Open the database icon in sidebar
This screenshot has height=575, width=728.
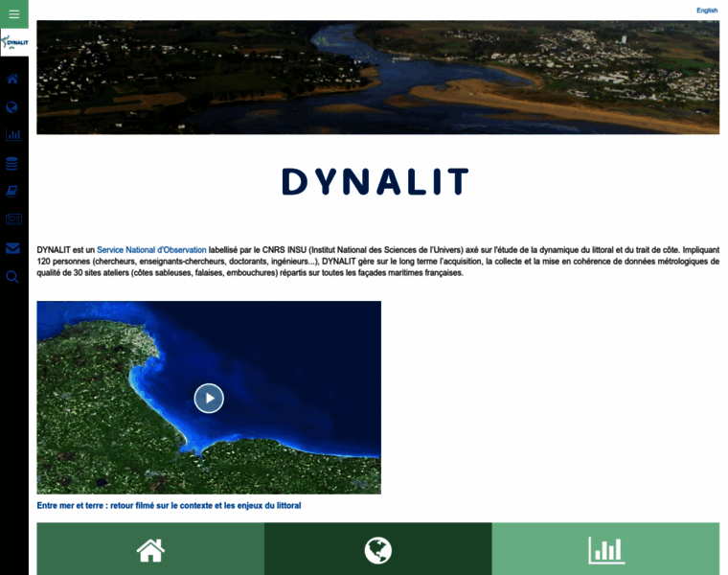[x=12, y=164]
